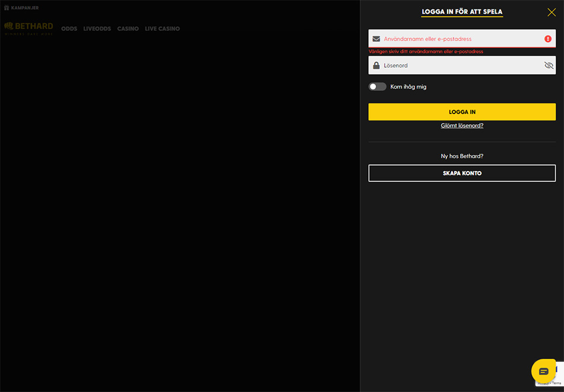
Task: Open the LIVE CASINO menu item
Action: pos(162,29)
